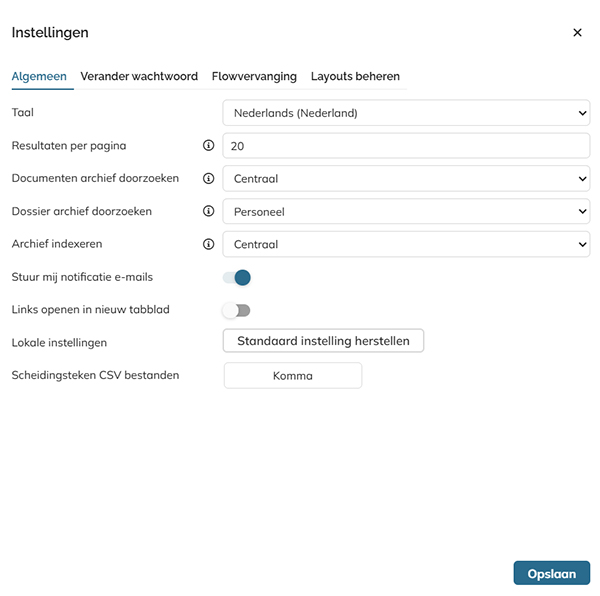Open the Taal language dropdown
Image resolution: width=600 pixels, height=596 pixels.
406,113
